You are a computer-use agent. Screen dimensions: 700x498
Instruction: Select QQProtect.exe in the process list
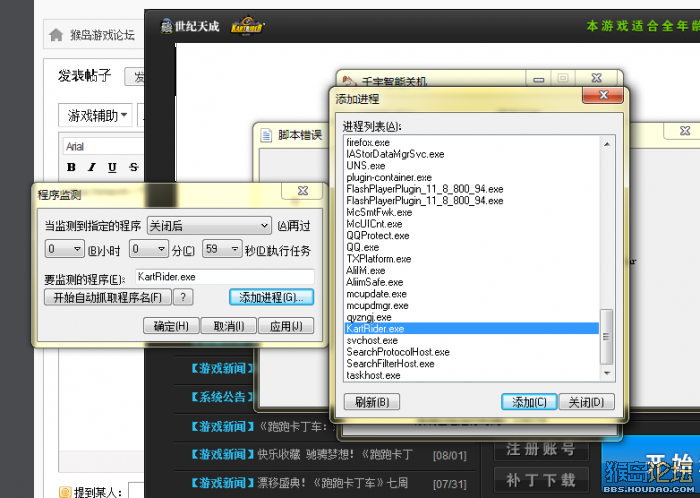coord(472,235)
